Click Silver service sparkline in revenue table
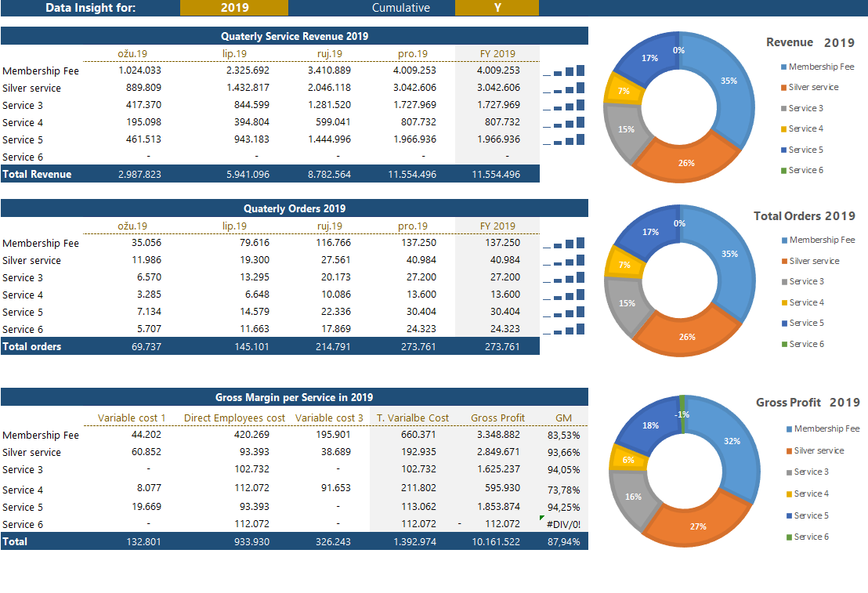This screenshot has height=593, width=868. click(564, 88)
